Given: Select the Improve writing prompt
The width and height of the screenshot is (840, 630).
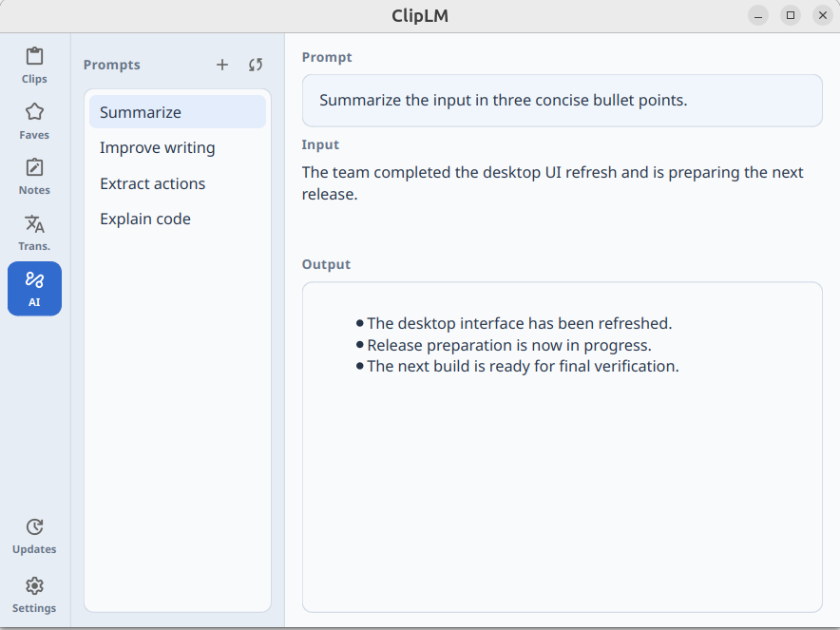Looking at the screenshot, I should tap(178, 147).
